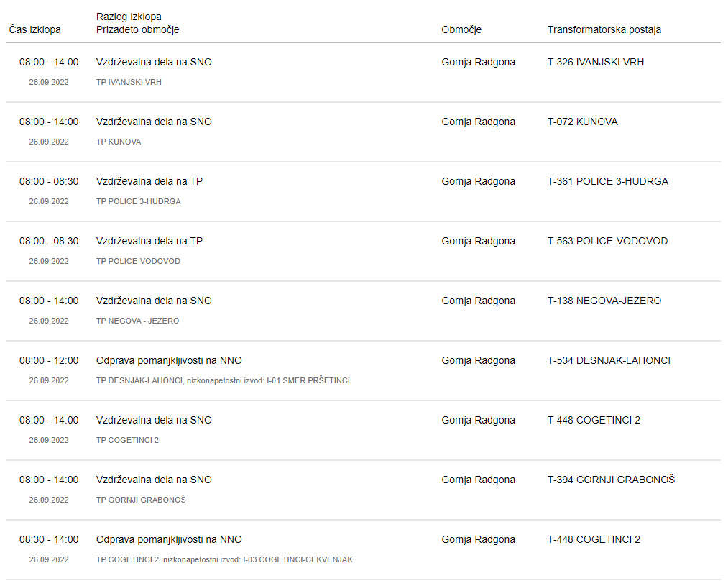728x586 pixels.
Task: Click the Transformatorska postaja column header
Action: [x=604, y=29]
